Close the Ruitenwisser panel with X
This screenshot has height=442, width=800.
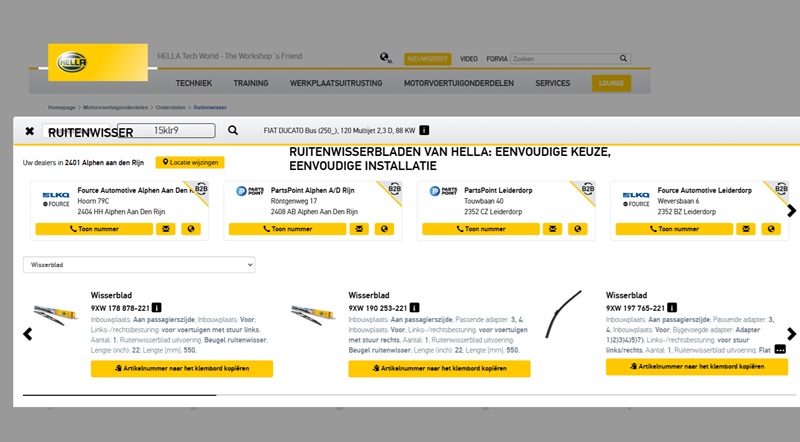[30, 131]
